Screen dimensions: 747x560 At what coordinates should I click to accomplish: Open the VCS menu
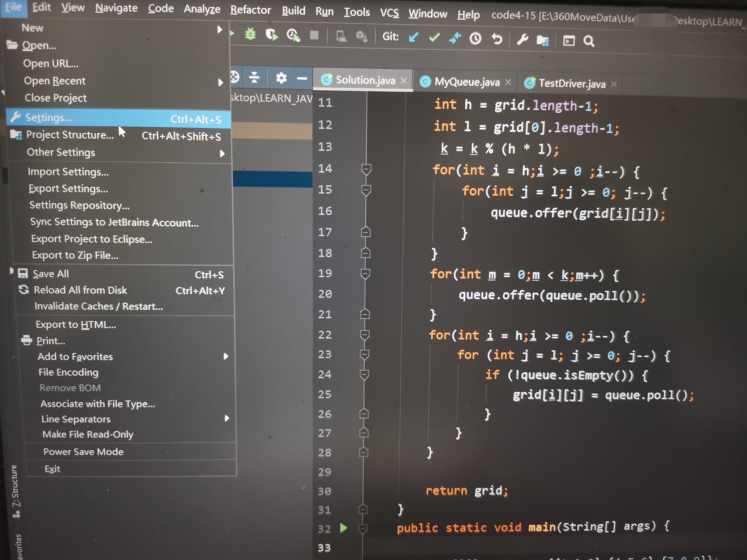(x=389, y=13)
